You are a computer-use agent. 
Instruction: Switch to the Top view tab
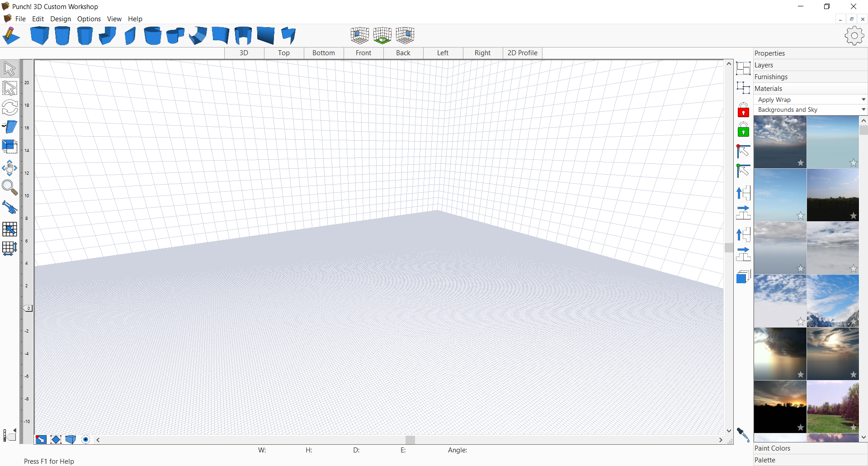pyautogui.click(x=284, y=53)
